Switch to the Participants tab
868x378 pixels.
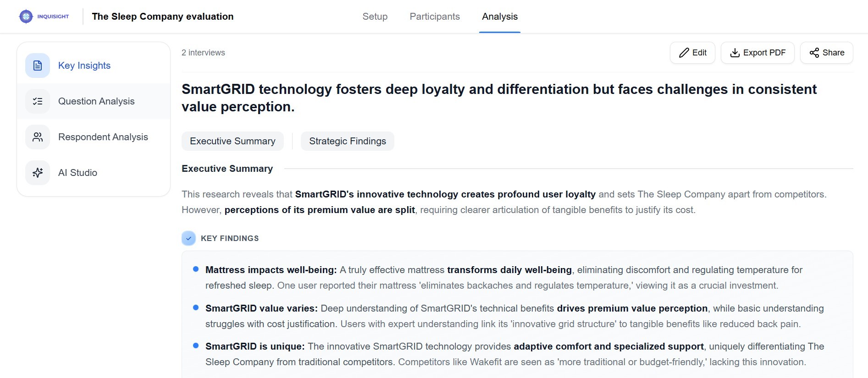pos(435,16)
